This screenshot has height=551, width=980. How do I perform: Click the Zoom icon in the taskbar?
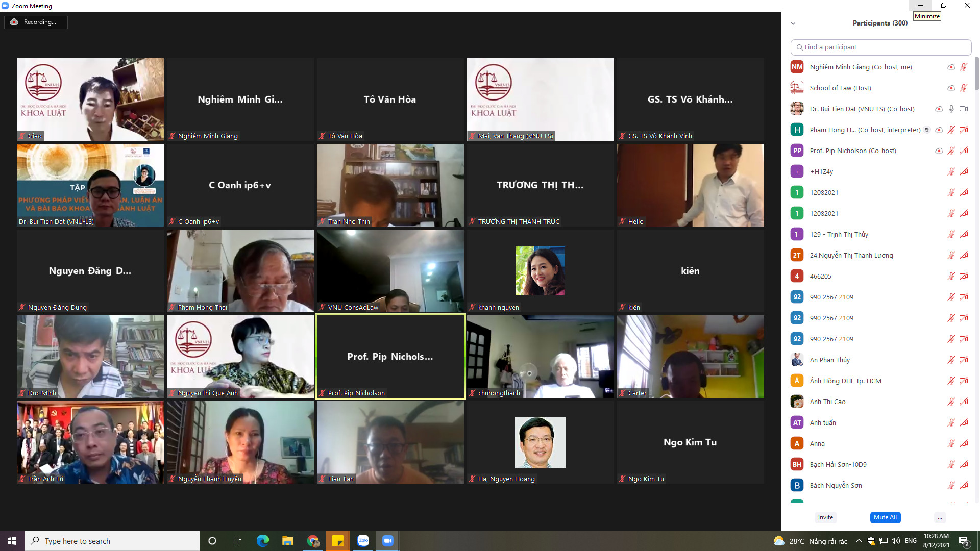tap(388, 541)
